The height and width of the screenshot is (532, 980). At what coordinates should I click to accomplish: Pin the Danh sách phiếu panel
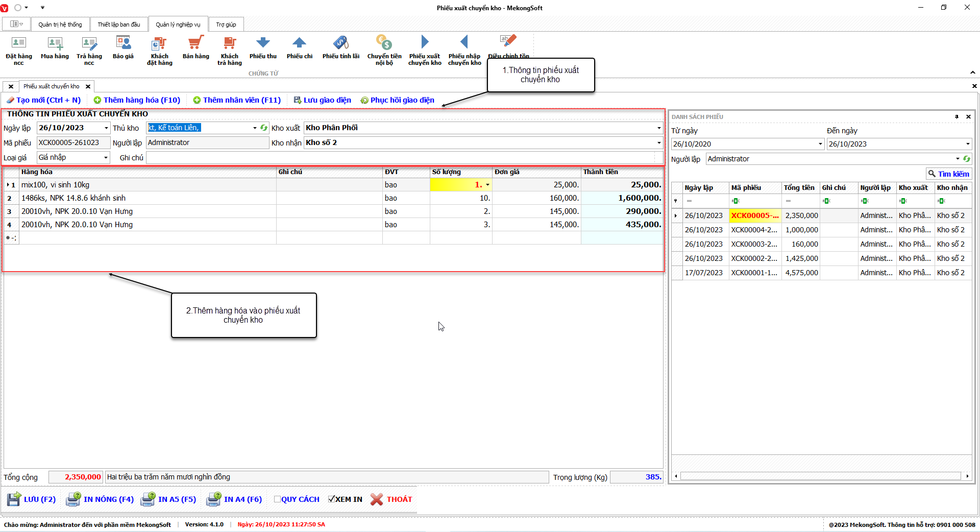tap(957, 117)
